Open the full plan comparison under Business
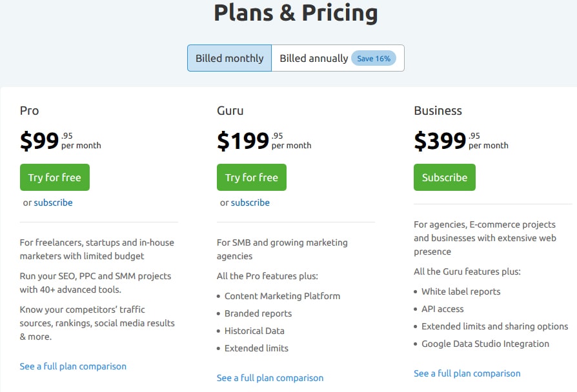The width and height of the screenshot is (577, 392). click(x=467, y=373)
